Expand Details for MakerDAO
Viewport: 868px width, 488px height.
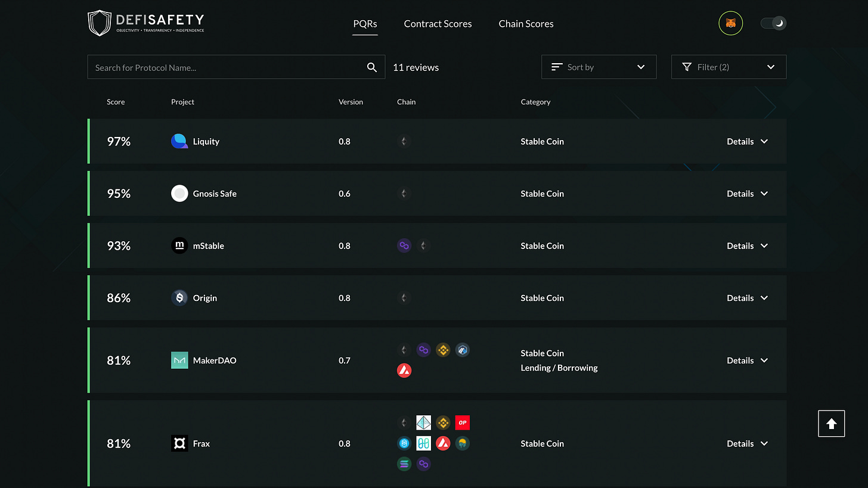pyautogui.click(x=747, y=360)
